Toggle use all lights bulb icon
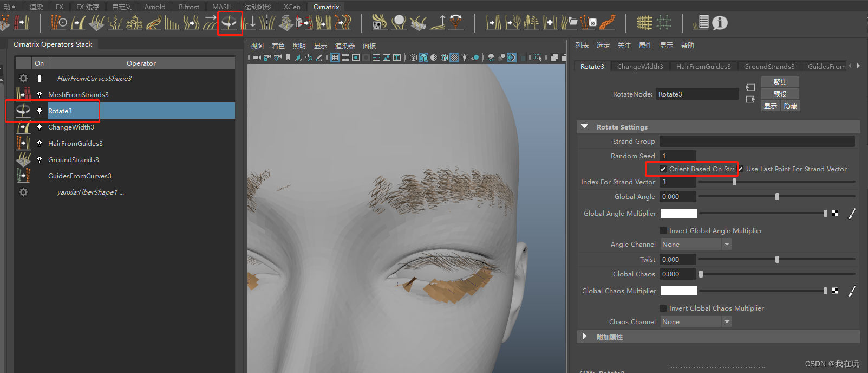 (465, 57)
